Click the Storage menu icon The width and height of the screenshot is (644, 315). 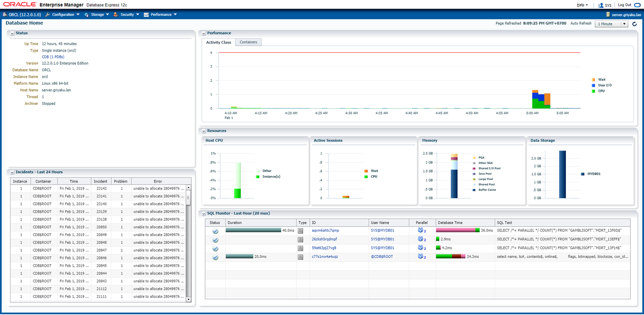(87, 15)
